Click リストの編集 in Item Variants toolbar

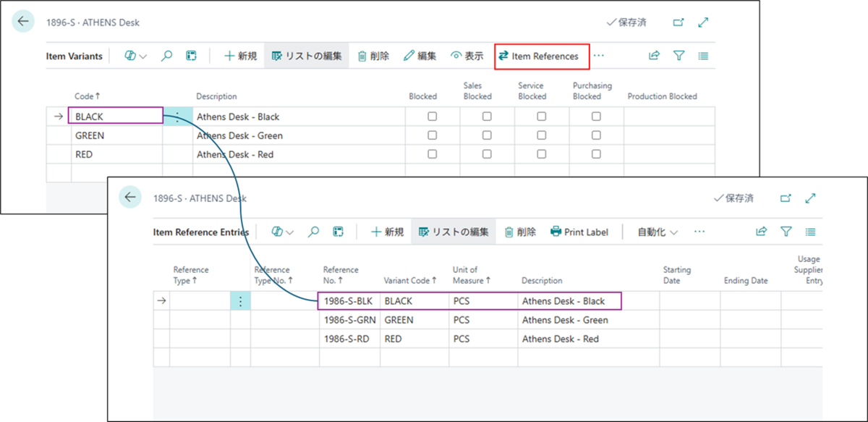tap(307, 56)
